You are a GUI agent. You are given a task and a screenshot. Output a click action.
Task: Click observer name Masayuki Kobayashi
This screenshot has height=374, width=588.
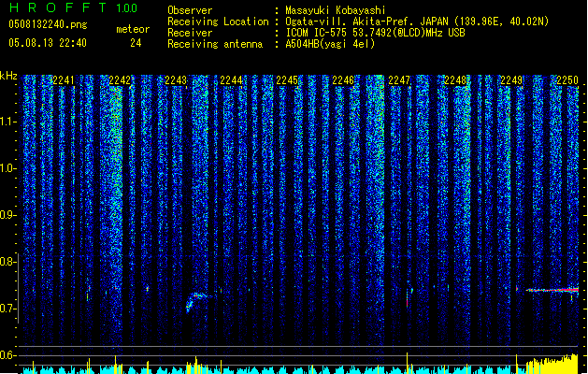click(336, 10)
